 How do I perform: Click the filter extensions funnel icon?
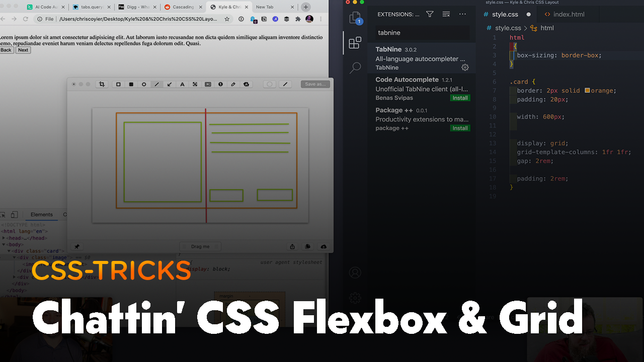tap(430, 14)
